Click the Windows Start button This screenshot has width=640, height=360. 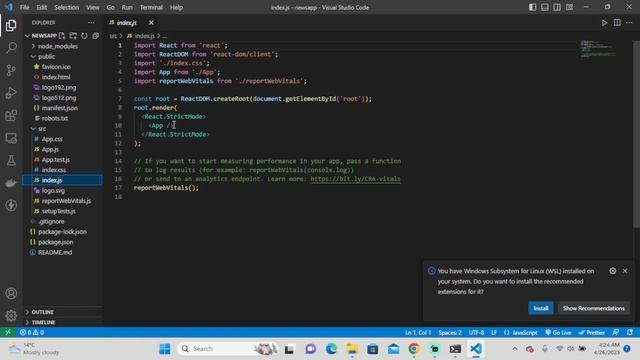(x=165, y=349)
